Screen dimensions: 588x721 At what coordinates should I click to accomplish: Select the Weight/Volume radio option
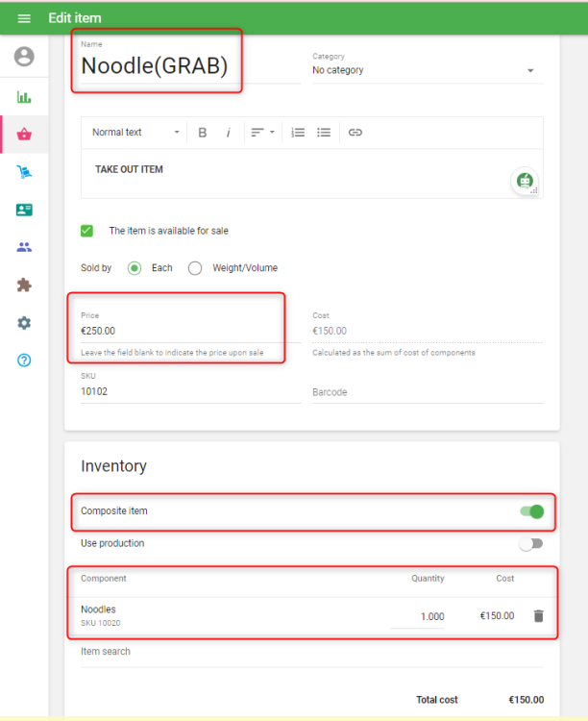(195, 268)
